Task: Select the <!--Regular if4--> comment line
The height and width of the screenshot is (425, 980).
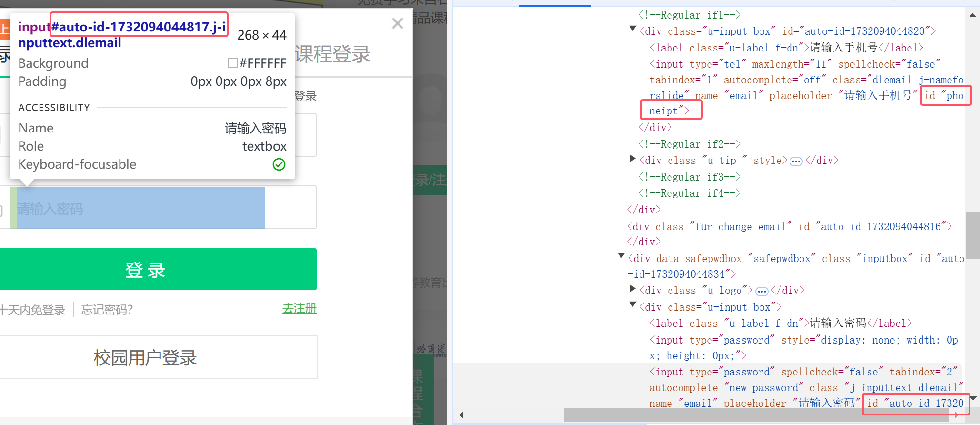Action: coord(690,193)
